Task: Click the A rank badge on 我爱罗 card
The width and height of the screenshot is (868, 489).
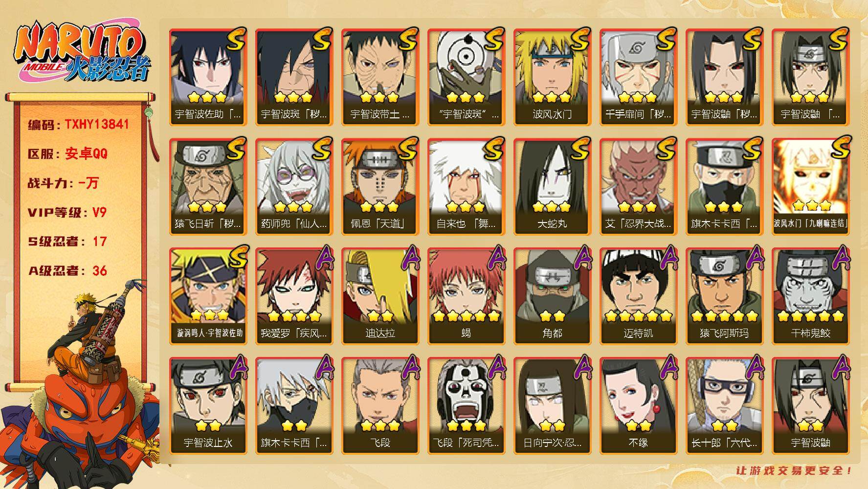Action: pyautogui.click(x=321, y=258)
